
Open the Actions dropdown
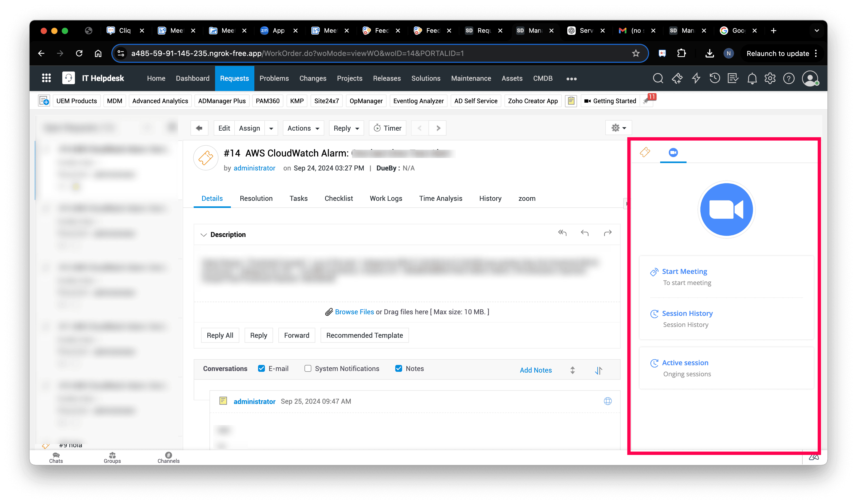[303, 128]
